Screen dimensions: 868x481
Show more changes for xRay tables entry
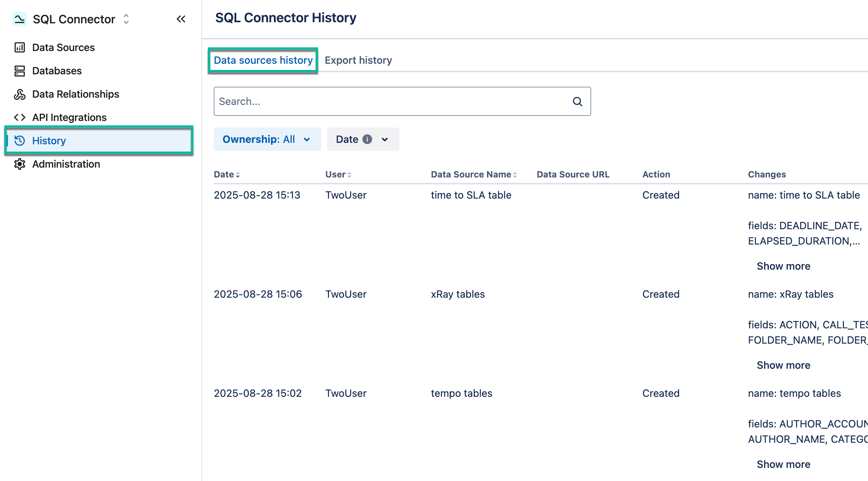pos(783,365)
